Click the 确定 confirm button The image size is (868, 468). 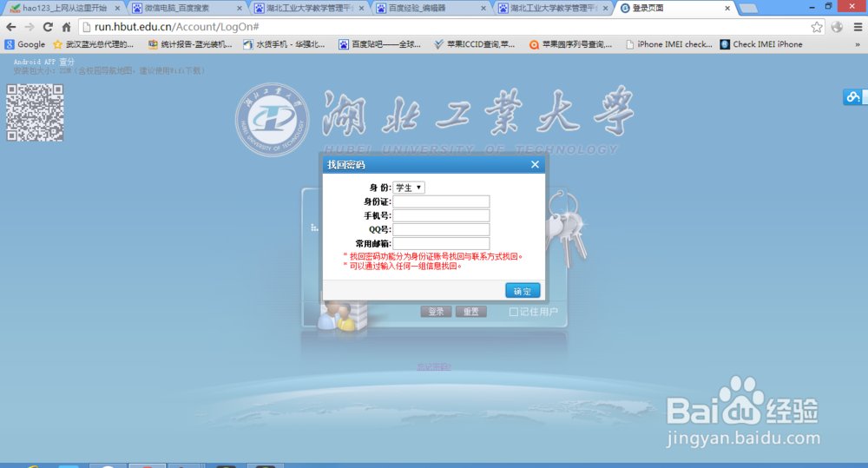523,291
